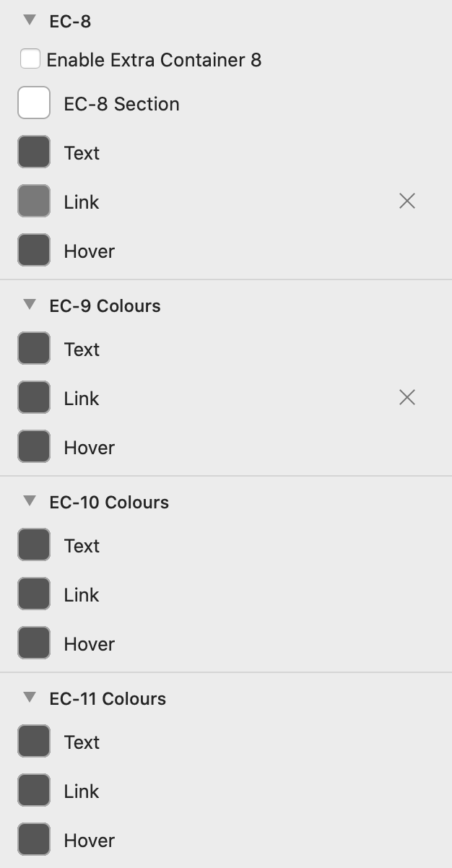Open the EC-9 Text colour swatch

(x=34, y=349)
